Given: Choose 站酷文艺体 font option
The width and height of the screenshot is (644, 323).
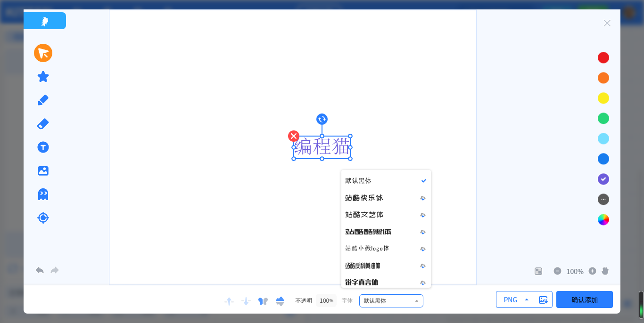Looking at the screenshot, I should click(x=386, y=215).
